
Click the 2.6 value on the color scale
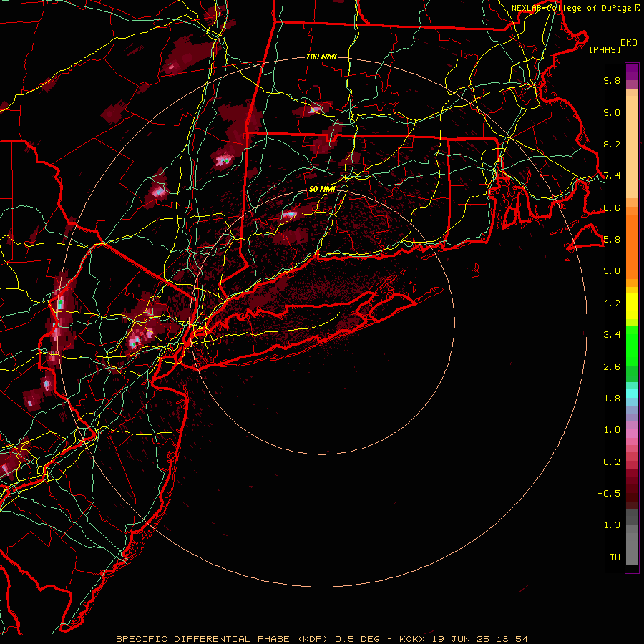point(612,367)
